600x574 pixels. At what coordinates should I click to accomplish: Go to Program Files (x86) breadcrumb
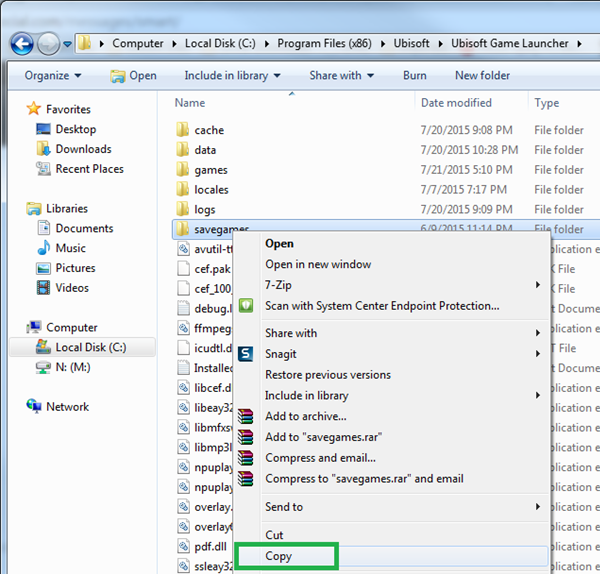pos(324,44)
